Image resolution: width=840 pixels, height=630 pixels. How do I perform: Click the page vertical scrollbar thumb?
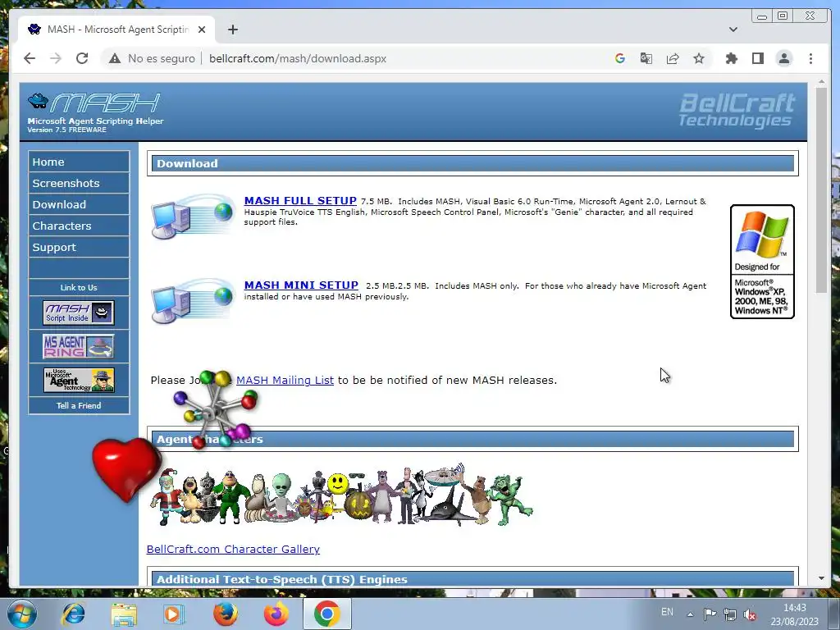point(821,190)
